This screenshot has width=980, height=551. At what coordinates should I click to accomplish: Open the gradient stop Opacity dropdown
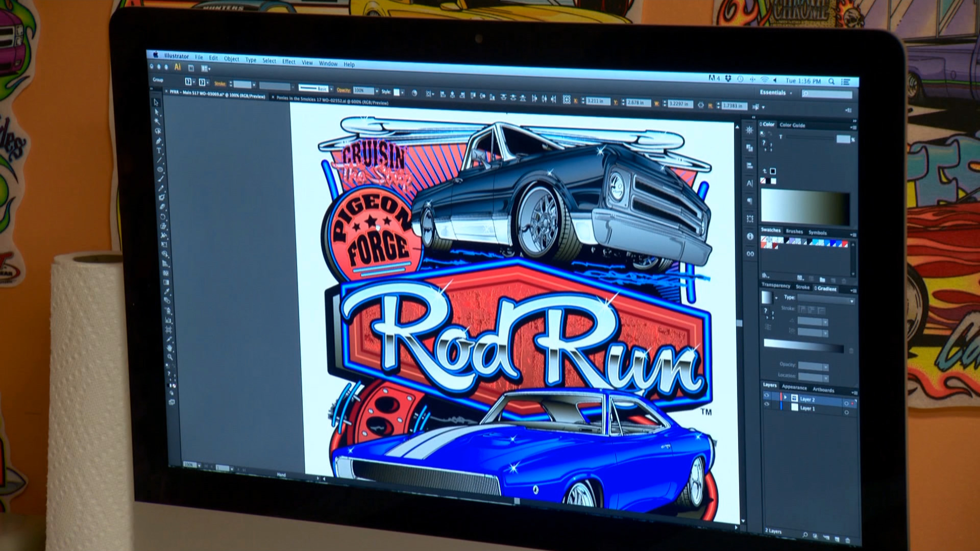pos(826,367)
